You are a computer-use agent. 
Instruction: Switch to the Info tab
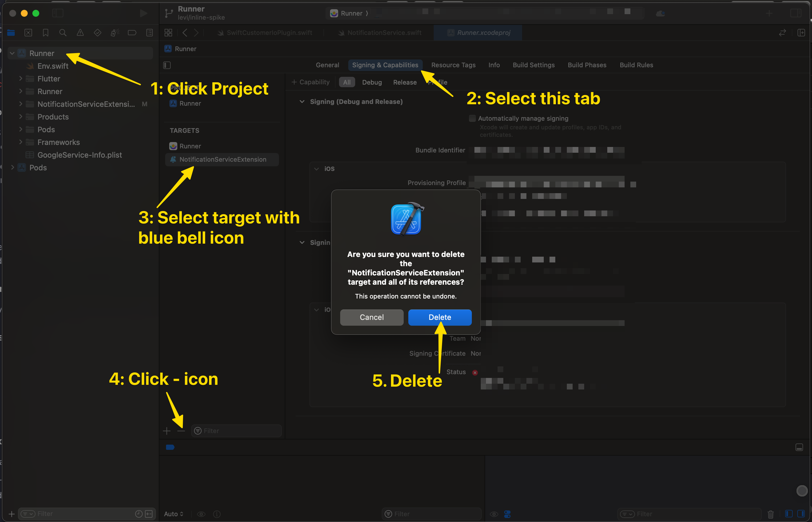[x=494, y=65]
